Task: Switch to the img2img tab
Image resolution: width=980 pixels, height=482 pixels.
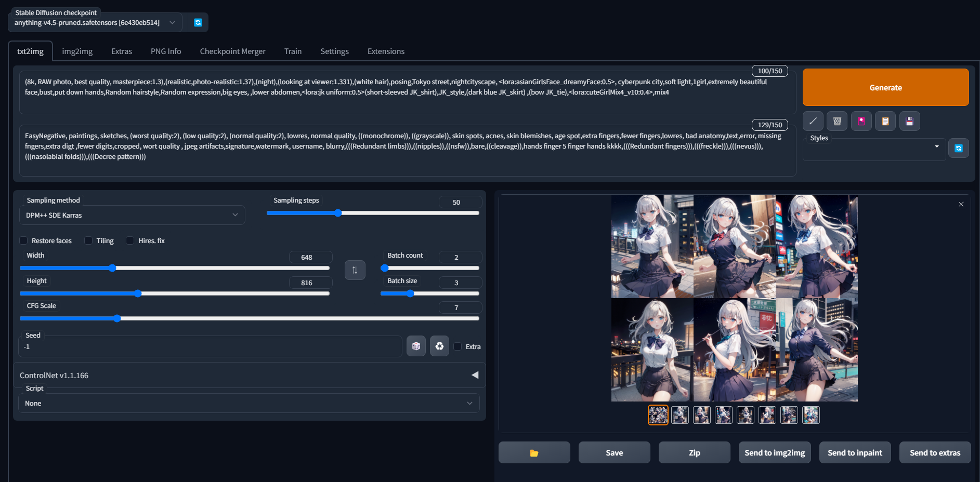Action: (77, 51)
